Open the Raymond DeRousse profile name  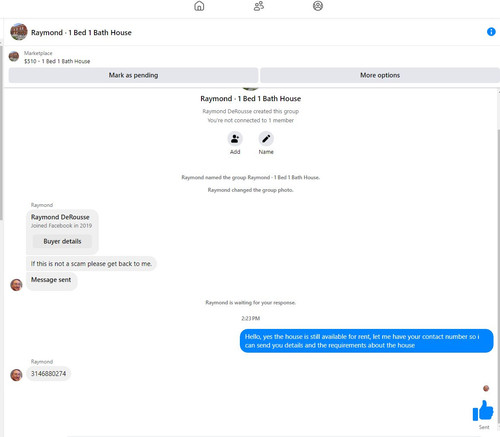(x=60, y=217)
